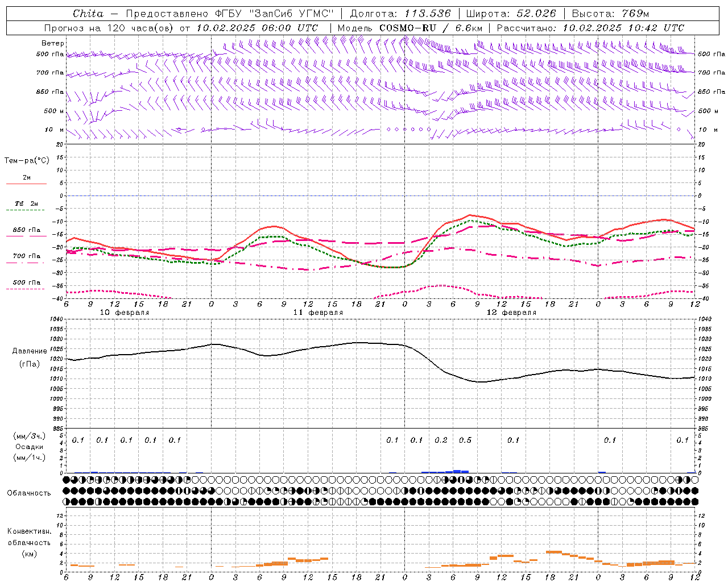This screenshot has height=582, width=728.
Task: Click the 10 февраля date label
Action: [125, 313]
